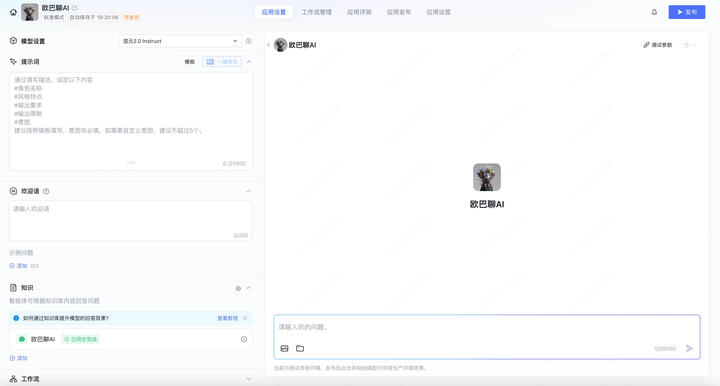
Task: Expand the 工作流 section
Action: tap(248, 379)
